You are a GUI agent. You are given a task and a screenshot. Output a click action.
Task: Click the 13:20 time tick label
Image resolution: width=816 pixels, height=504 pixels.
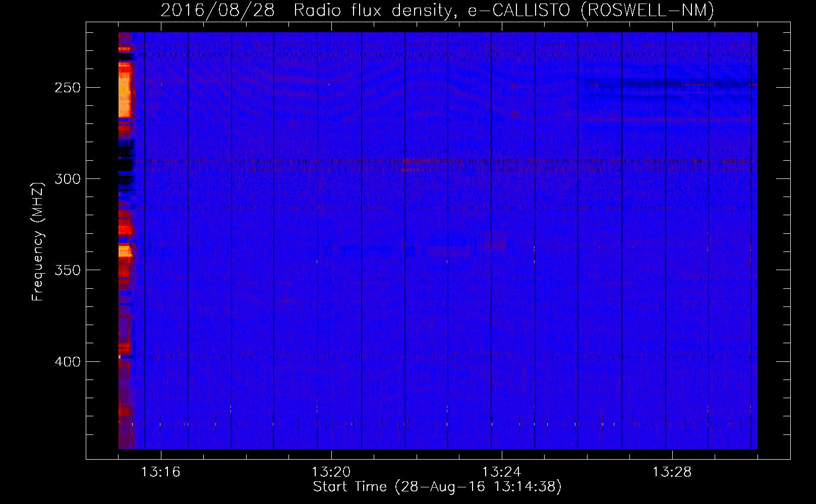click(331, 472)
